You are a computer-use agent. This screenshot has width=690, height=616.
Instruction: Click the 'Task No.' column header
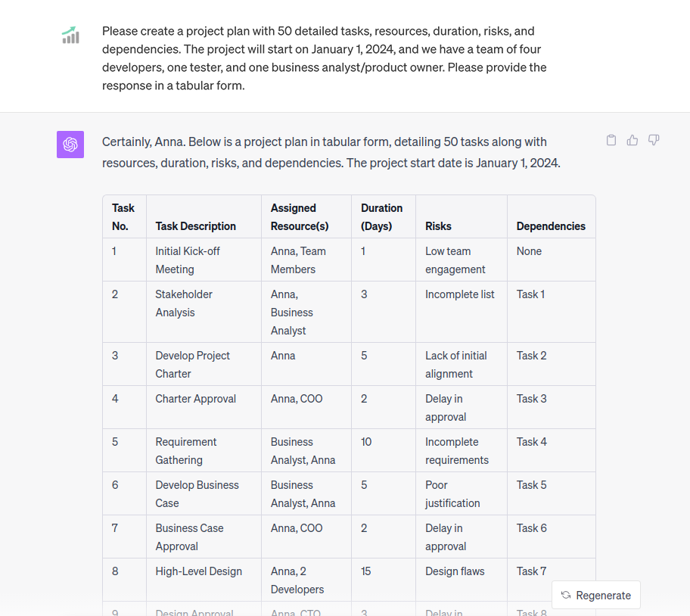(x=123, y=217)
